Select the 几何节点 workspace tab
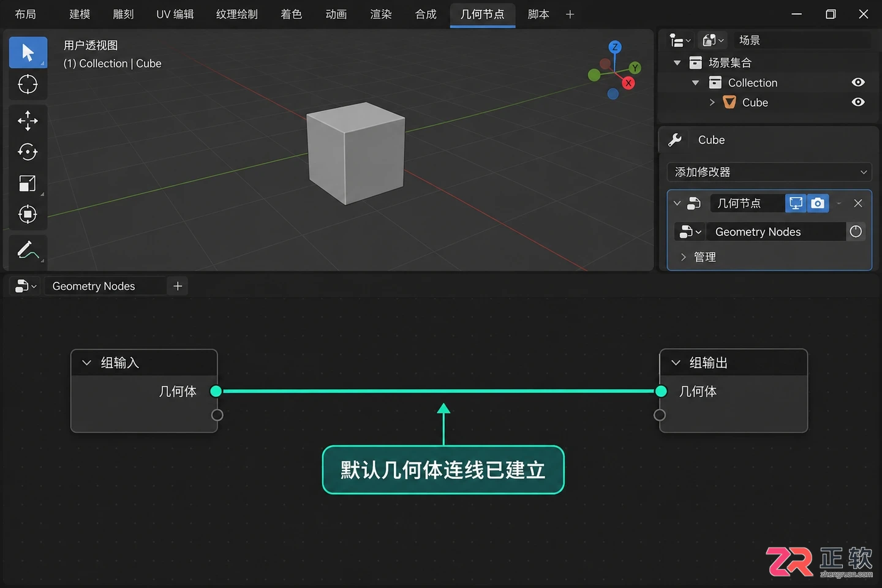Image resolution: width=882 pixels, height=588 pixels. tap(483, 14)
